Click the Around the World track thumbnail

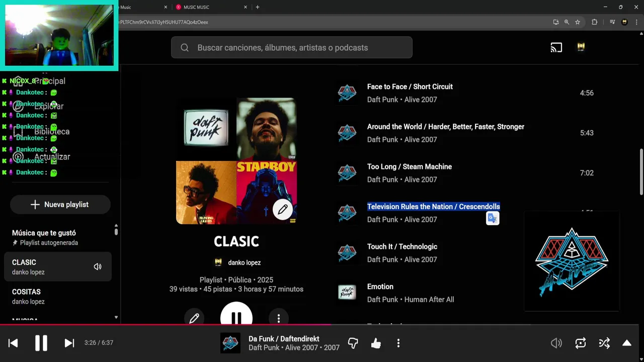347,133
